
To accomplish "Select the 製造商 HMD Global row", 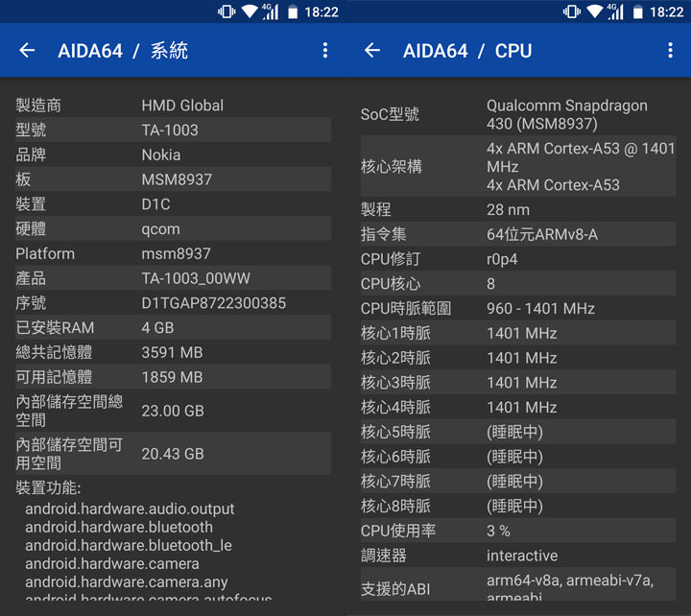I will coord(173,106).
